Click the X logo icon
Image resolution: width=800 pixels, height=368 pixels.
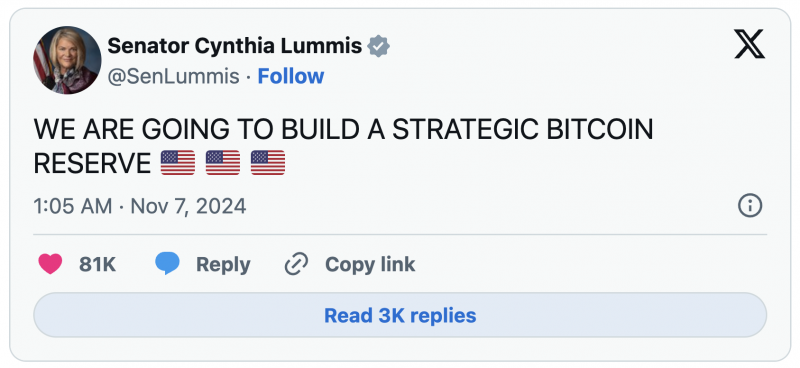pyautogui.click(x=749, y=44)
